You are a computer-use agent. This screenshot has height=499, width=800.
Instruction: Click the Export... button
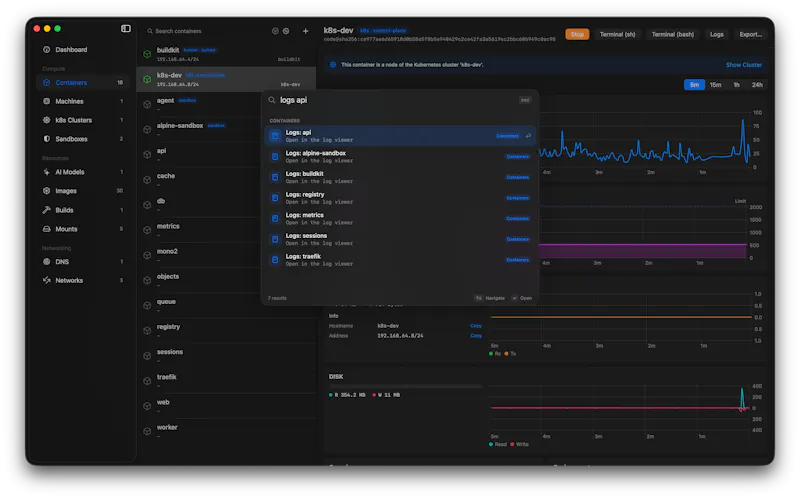[751, 35]
